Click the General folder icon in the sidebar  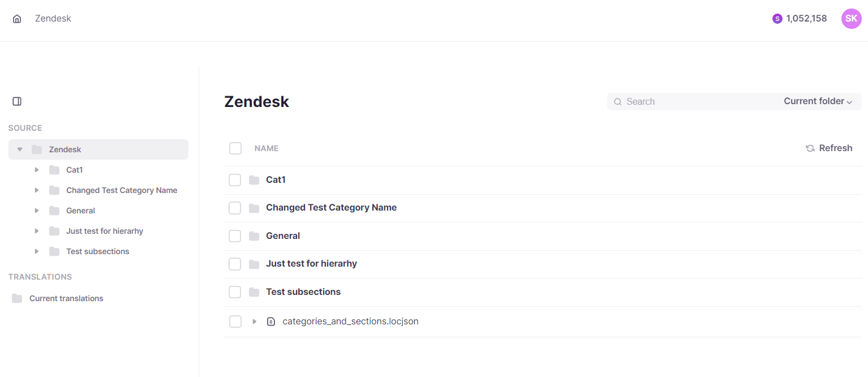pyautogui.click(x=54, y=211)
